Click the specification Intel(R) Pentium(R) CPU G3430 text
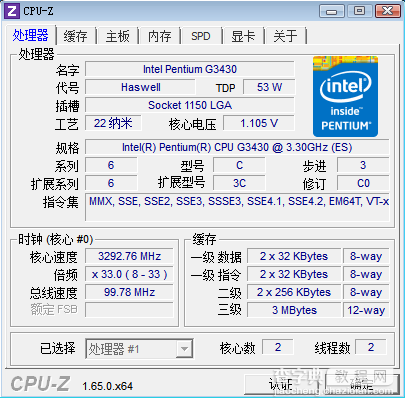Viewport: 405px width, 398px height. (237, 147)
